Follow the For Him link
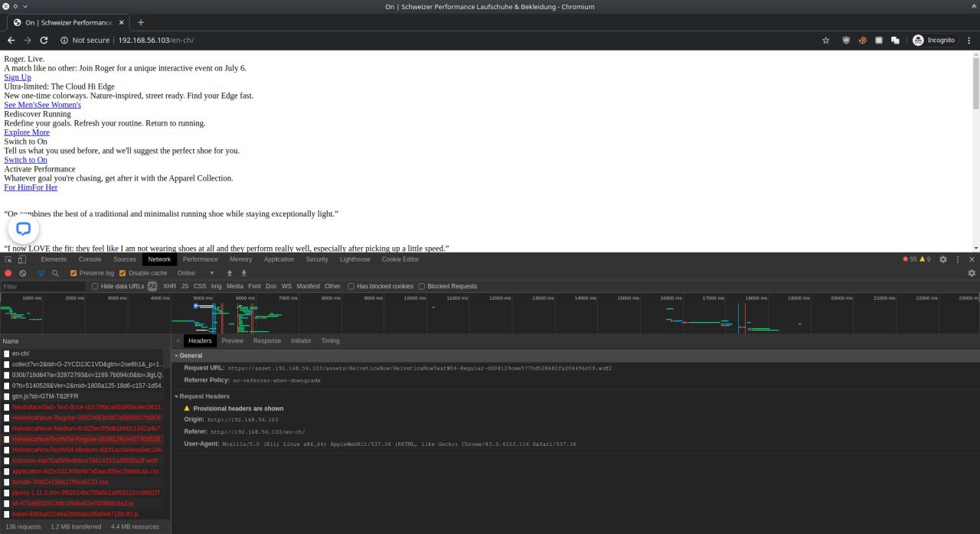The image size is (980, 534). 18,187
